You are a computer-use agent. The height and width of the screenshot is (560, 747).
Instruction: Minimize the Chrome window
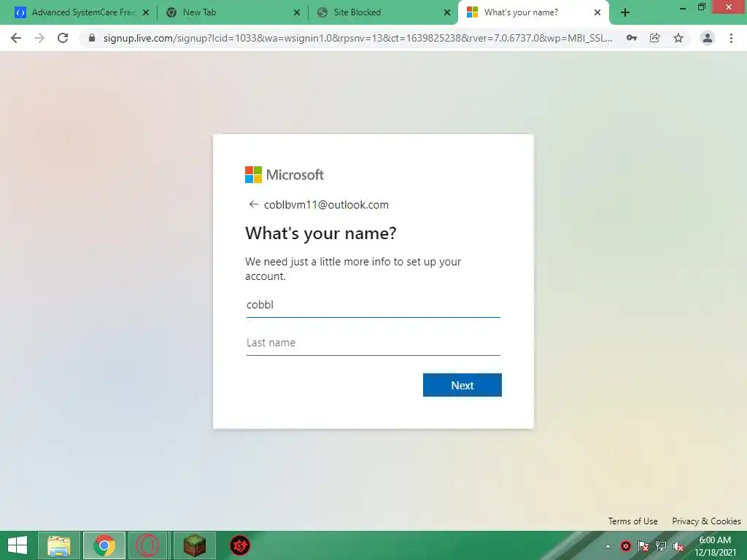[x=683, y=8]
